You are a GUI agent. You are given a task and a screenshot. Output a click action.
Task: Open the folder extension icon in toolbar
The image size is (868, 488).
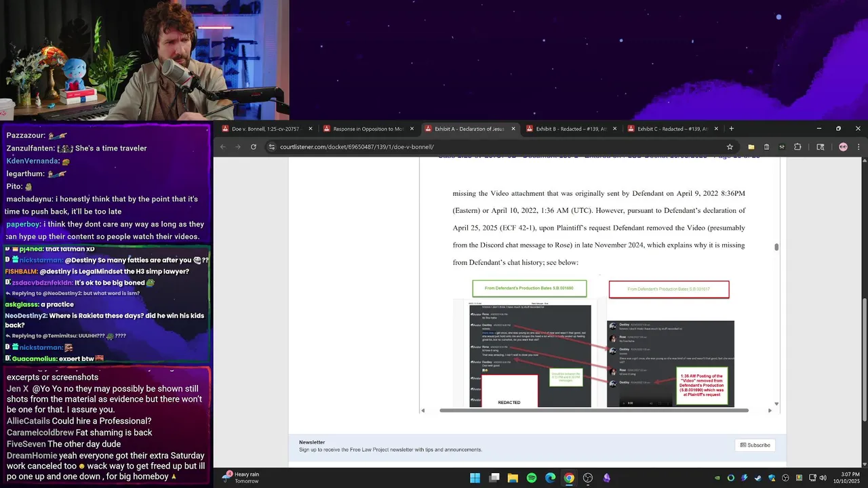751,146
